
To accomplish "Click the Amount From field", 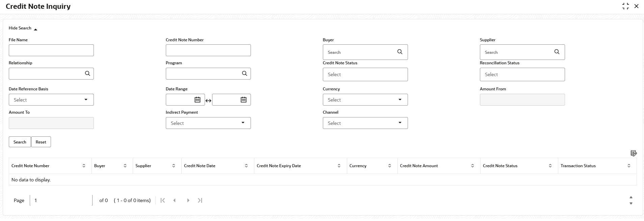I will click(x=522, y=100).
